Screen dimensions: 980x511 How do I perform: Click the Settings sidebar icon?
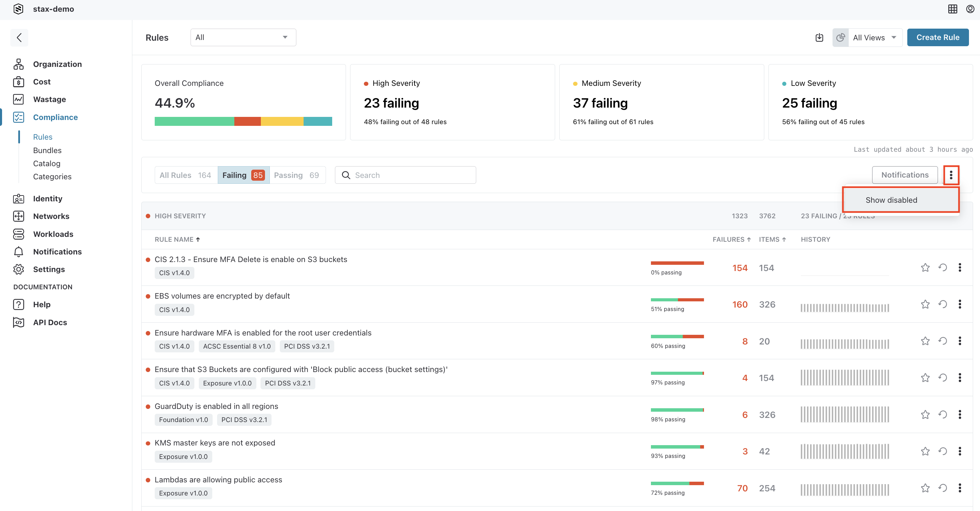point(19,269)
